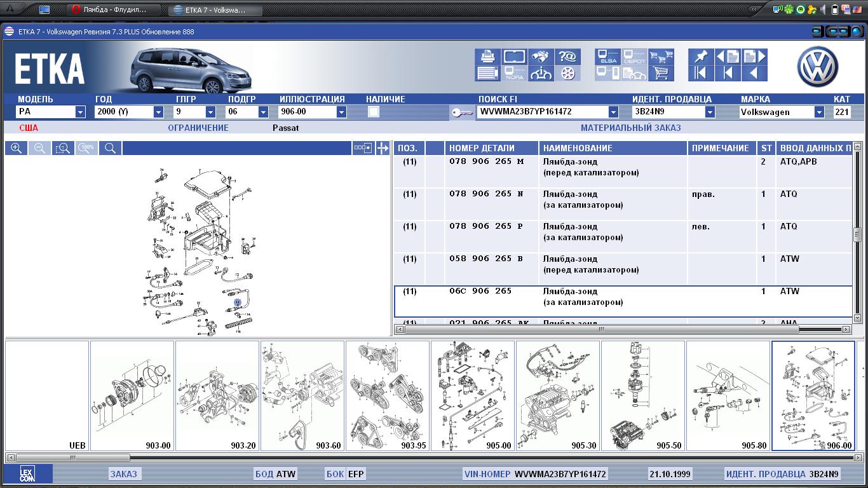Viewport: 868px width, 488px height.
Task: Switch to the ETKA 7 taskbar tab
Action: tap(215, 10)
